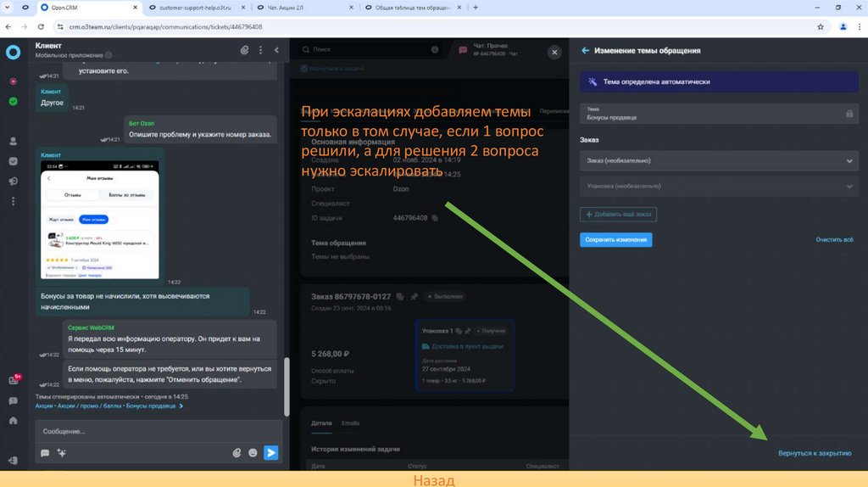
Task: Copy order number 86797678-0127
Action: click(400, 297)
